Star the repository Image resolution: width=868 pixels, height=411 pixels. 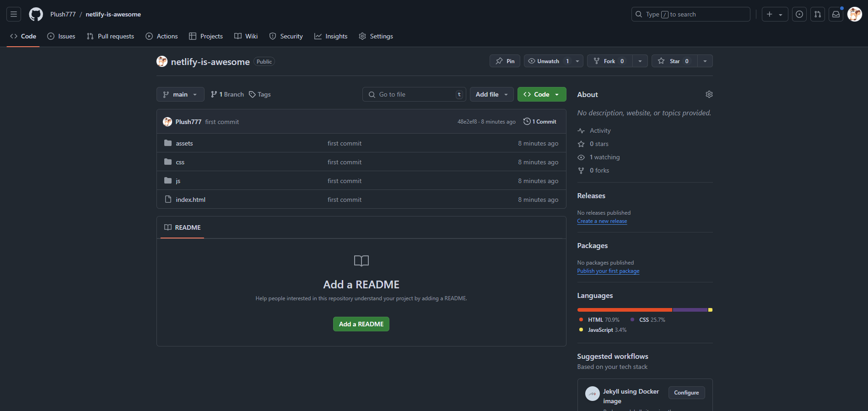click(x=674, y=61)
